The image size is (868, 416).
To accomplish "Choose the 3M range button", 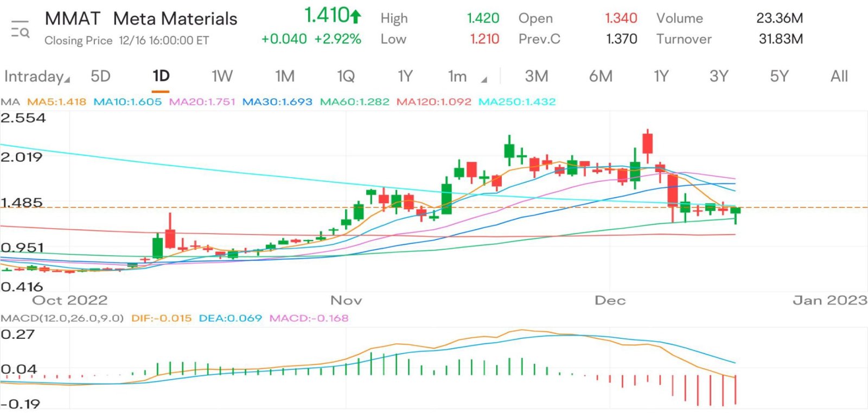I will pyautogui.click(x=536, y=77).
